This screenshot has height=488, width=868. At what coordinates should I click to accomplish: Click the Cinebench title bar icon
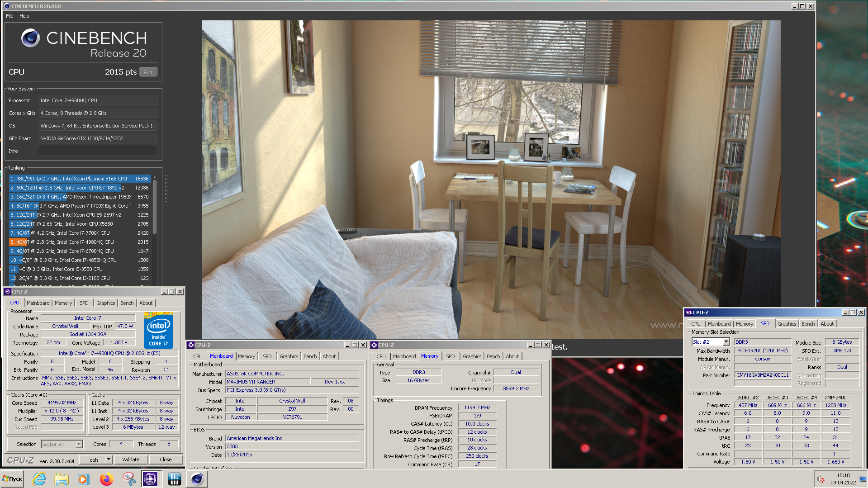click(x=7, y=6)
